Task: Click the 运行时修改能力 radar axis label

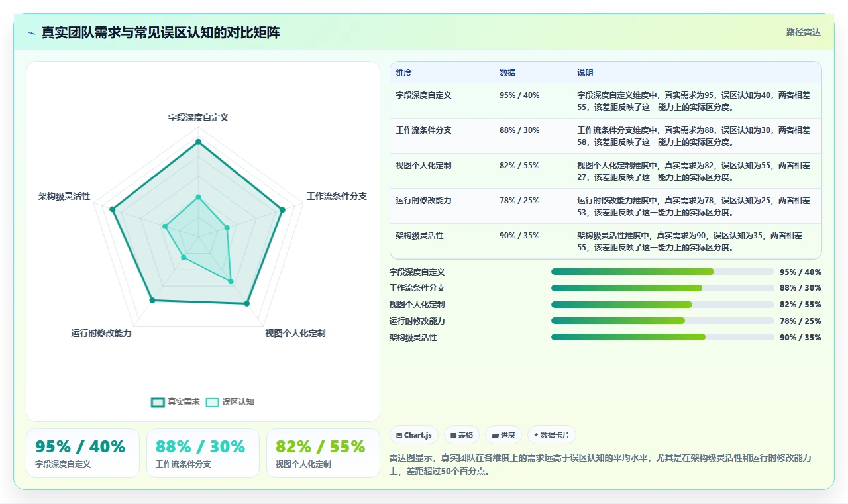Action: pos(101,334)
